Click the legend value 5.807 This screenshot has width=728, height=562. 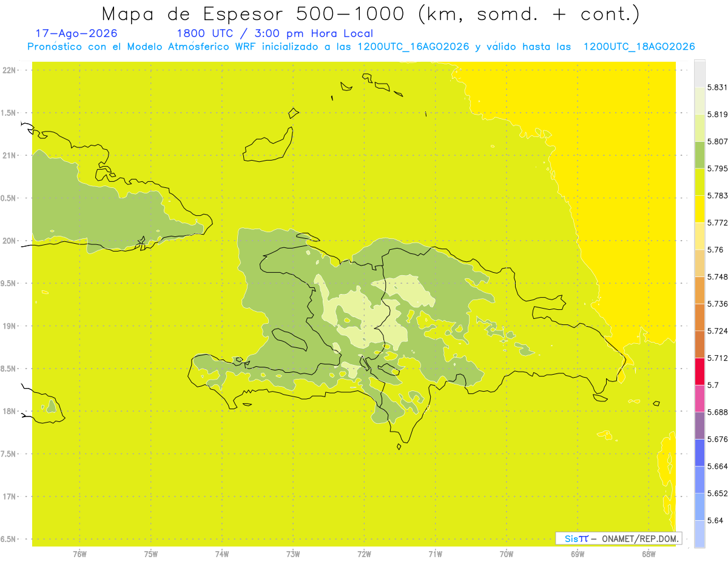coord(717,141)
